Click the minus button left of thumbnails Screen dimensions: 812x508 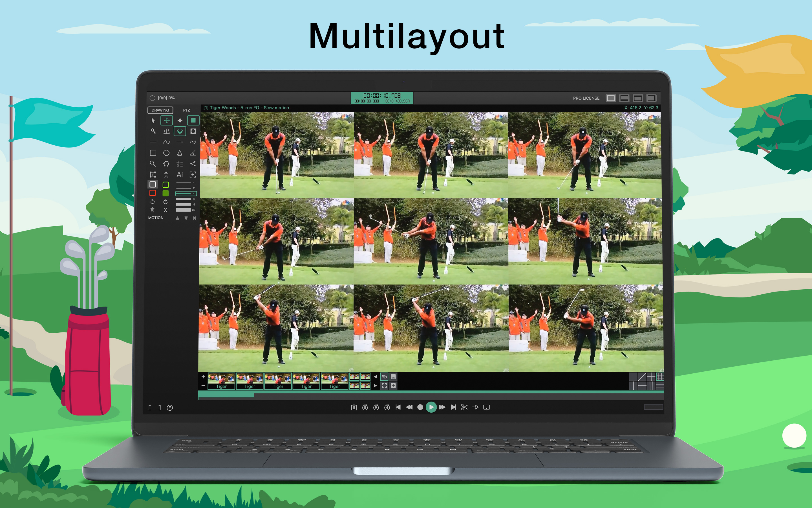tap(203, 386)
